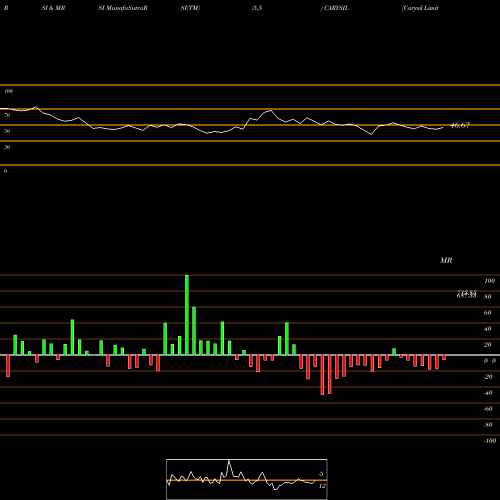Select the RSI current value '46.67'
500x500 pixels.
460,125
